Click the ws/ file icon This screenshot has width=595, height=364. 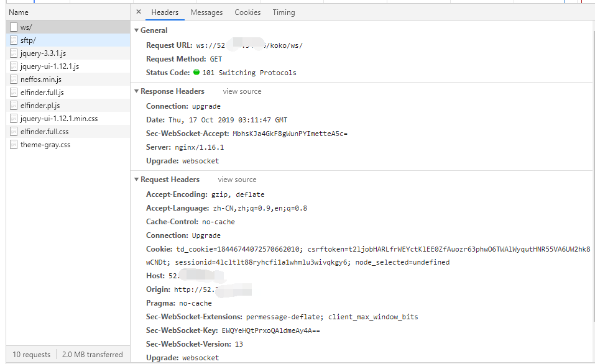14,27
